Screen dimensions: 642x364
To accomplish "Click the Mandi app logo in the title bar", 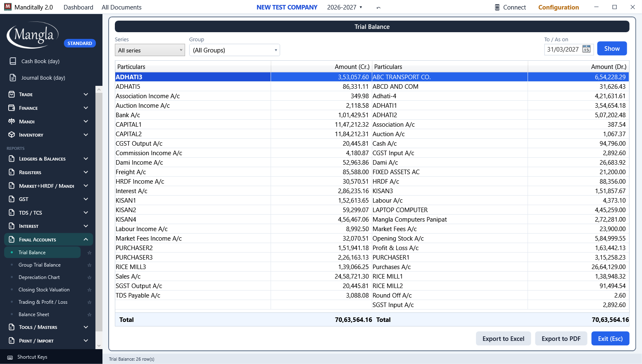I will [8, 7].
